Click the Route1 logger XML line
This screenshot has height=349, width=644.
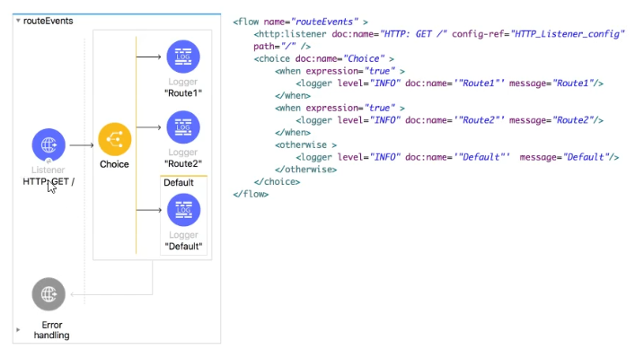pyautogui.click(x=450, y=83)
